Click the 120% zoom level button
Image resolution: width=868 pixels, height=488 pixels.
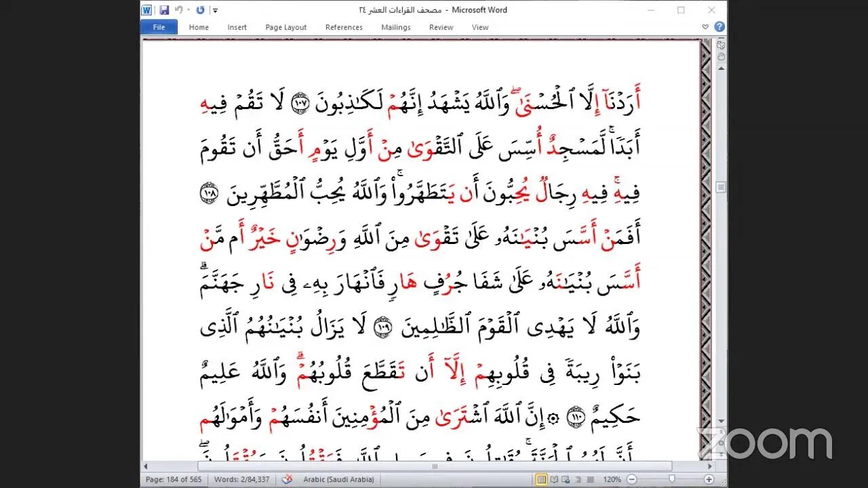(x=612, y=480)
